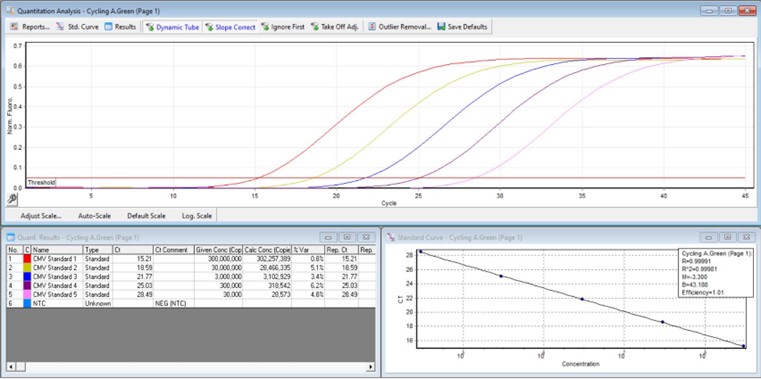
Task: Select the NTC sample name cell
Action: pos(57,303)
